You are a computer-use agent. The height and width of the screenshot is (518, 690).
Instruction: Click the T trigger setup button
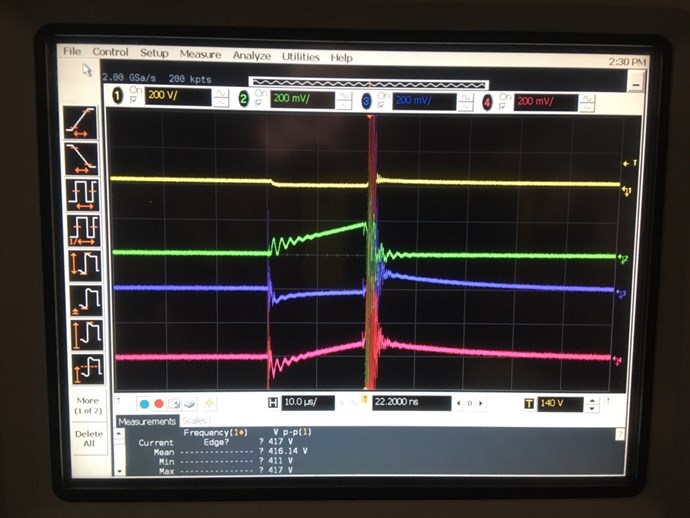[529, 404]
